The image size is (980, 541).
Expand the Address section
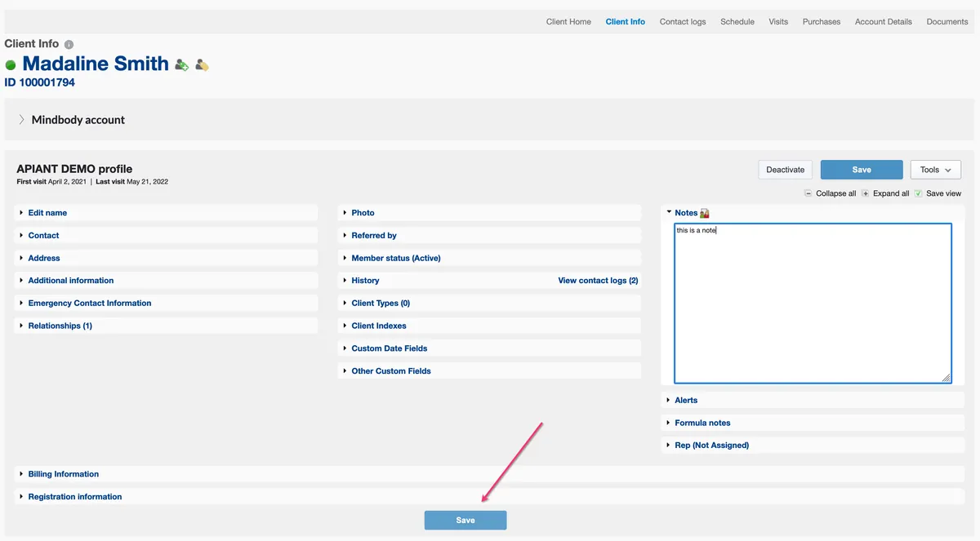point(167,258)
